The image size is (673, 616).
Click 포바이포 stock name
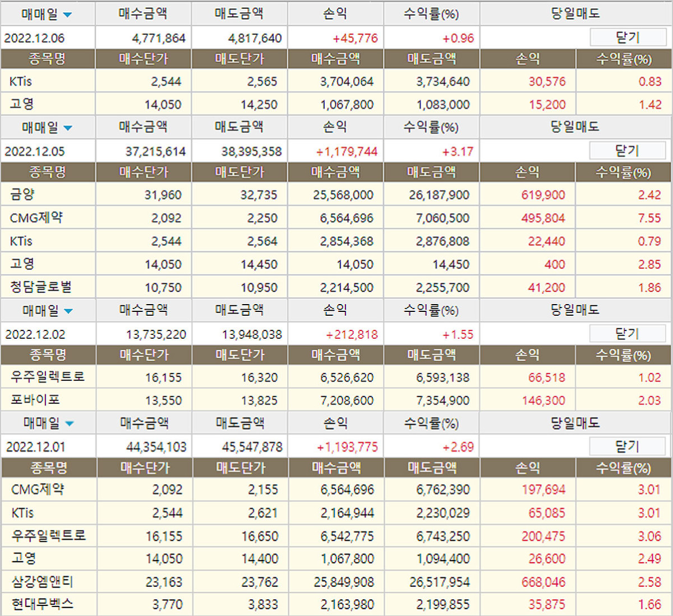(35, 400)
